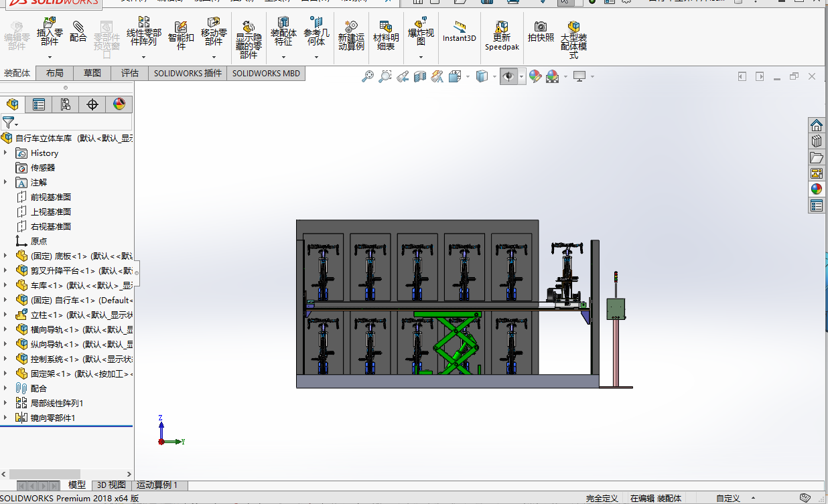Select 前视基准面 in the feature tree
Screen dimensions: 828x504
click(51, 197)
